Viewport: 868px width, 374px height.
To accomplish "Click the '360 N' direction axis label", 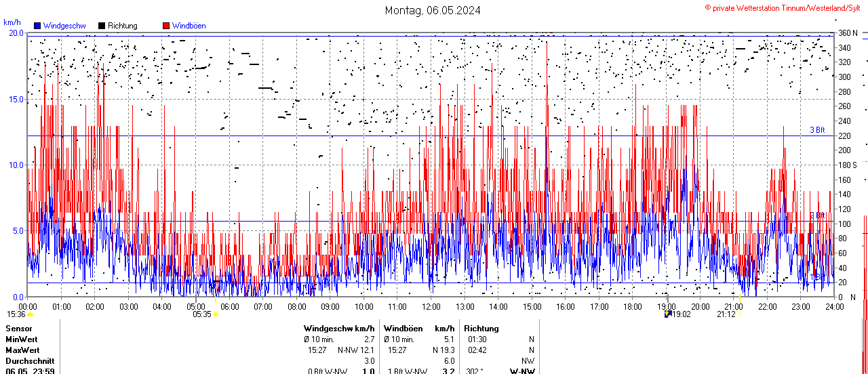I will click(848, 33).
